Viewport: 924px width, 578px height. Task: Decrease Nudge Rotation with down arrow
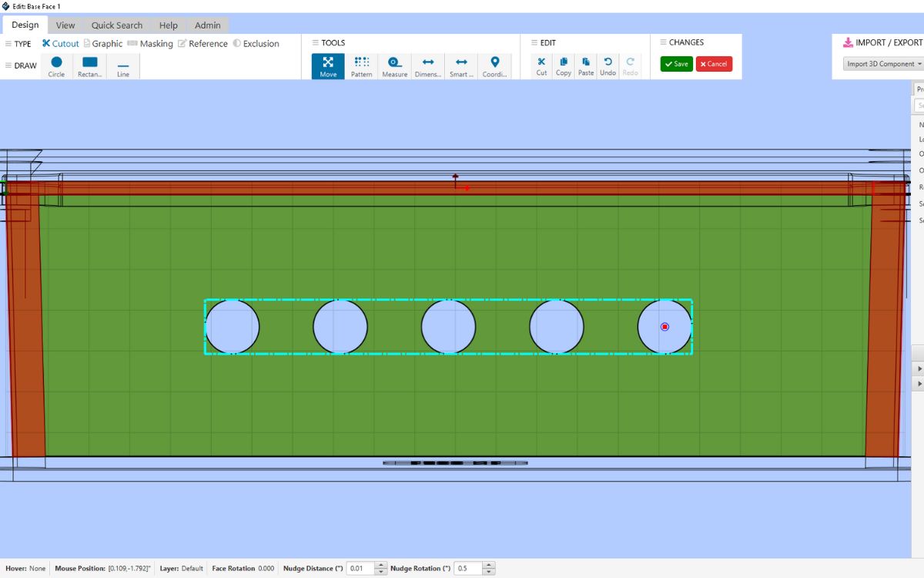pos(489,573)
